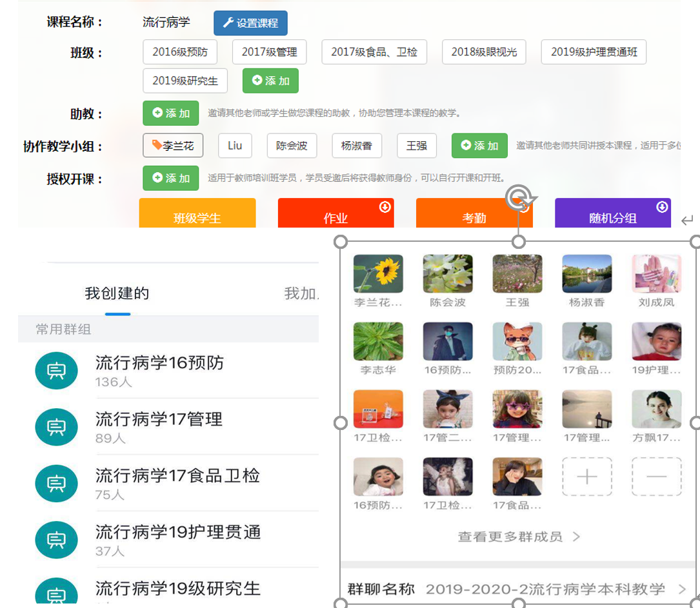This screenshot has height=608, width=700.
Task: Click the plus icon to add member
Action: tap(586, 476)
